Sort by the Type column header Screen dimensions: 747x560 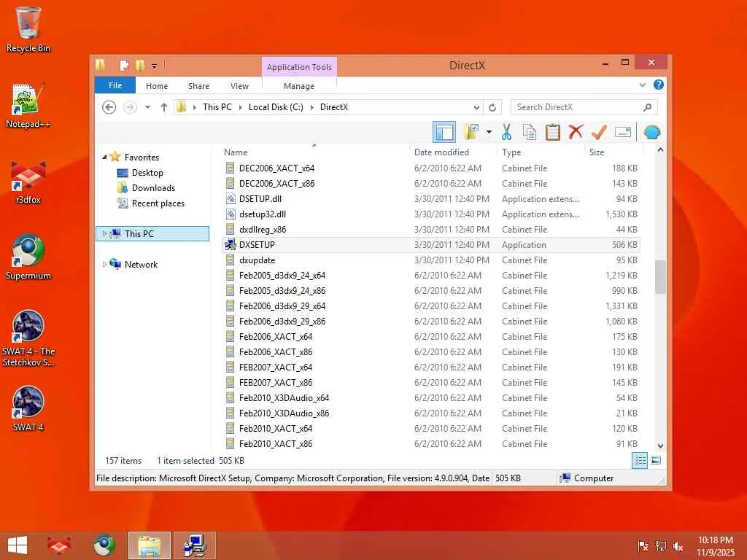(x=541, y=152)
